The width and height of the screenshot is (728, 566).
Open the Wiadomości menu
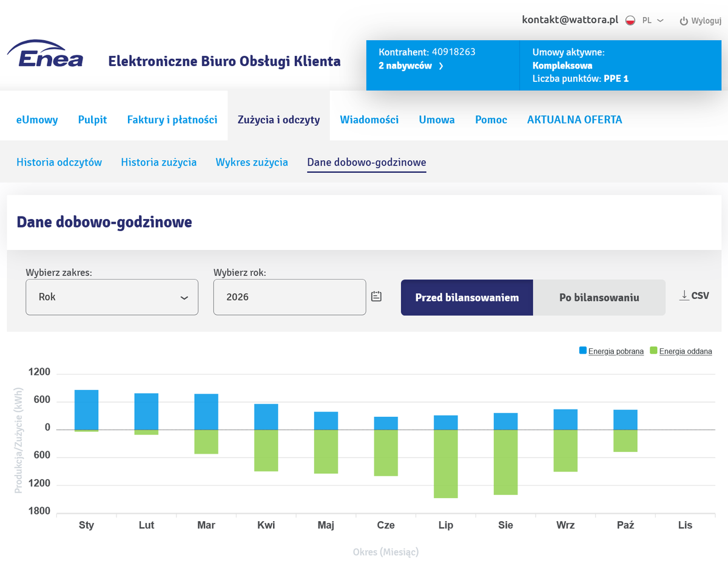[x=369, y=120]
